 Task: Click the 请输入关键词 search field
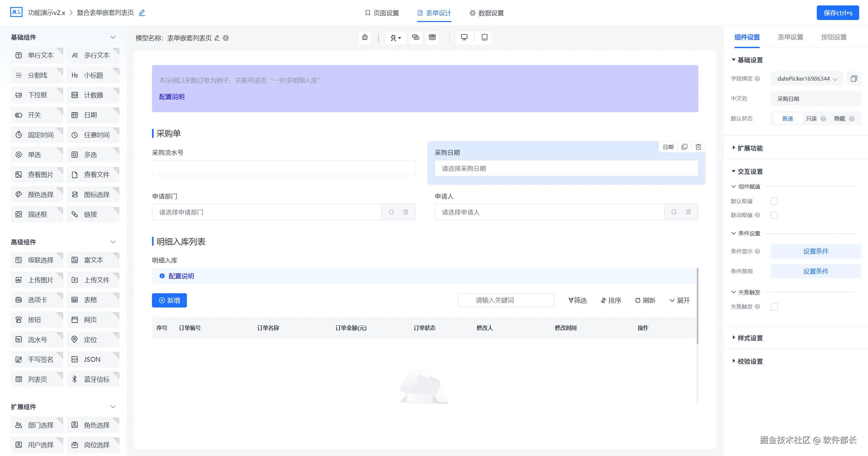point(506,300)
